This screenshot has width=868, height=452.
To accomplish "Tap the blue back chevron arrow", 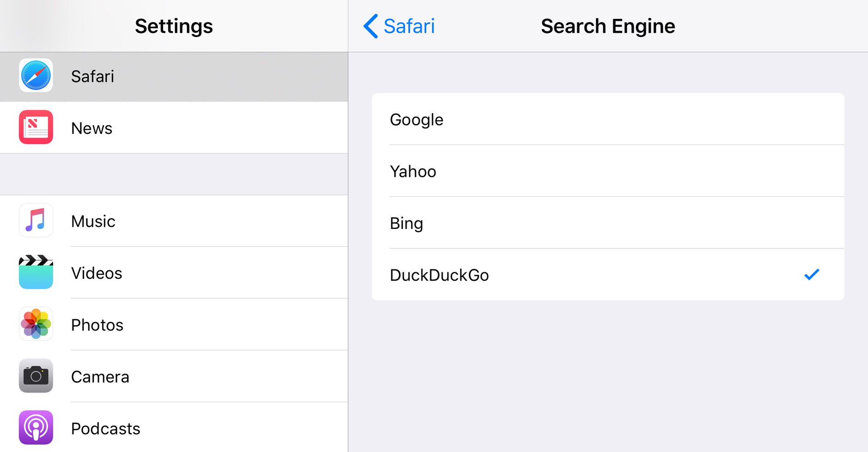I will 371,26.
